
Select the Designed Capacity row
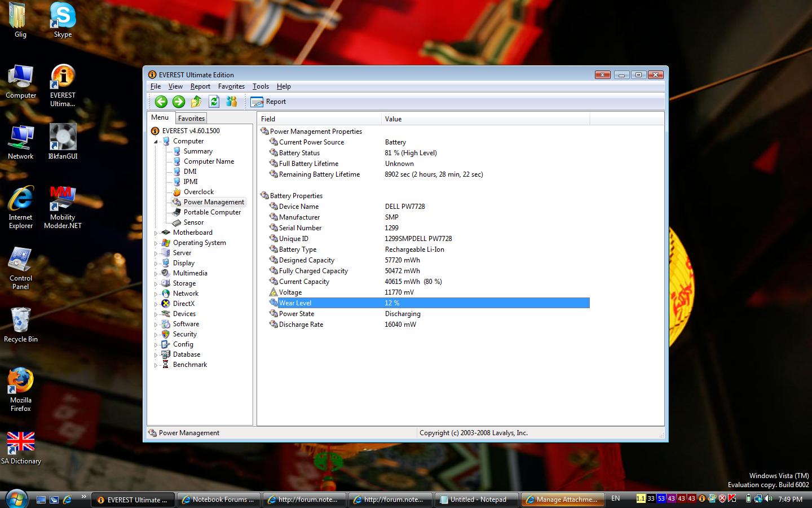pos(429,260)
